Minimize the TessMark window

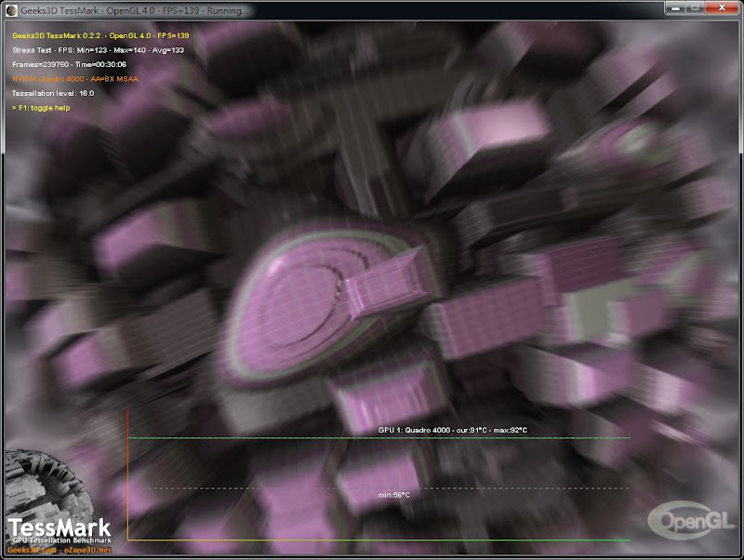click(675, 8)
